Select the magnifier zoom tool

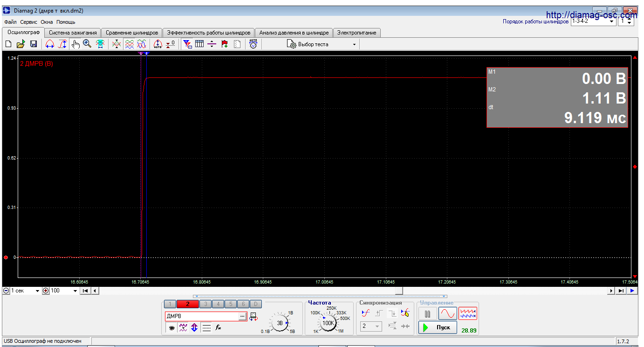(x=87, y=44)
